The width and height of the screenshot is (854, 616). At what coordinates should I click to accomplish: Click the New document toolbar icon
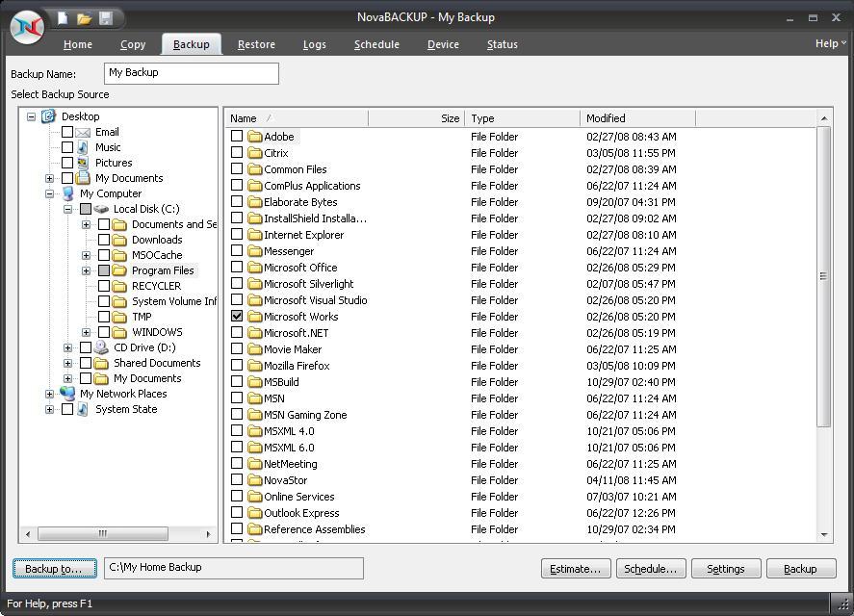(63, 18)
